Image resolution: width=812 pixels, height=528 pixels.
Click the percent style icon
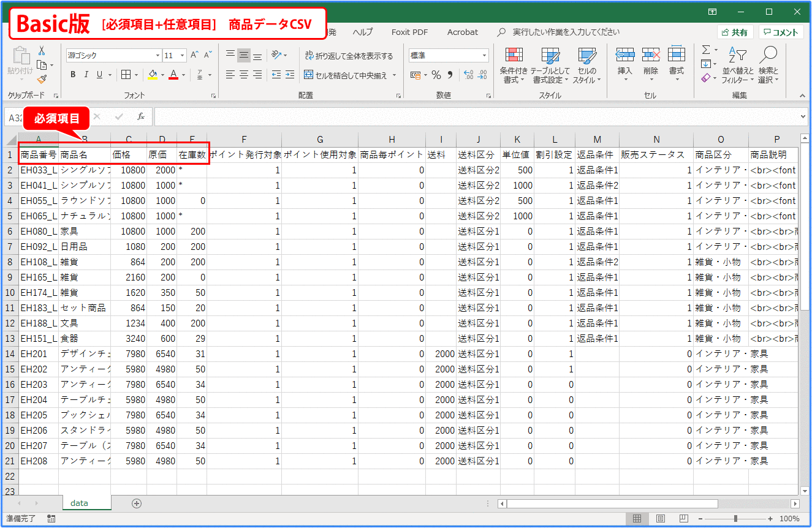click(x=436, y=75)
